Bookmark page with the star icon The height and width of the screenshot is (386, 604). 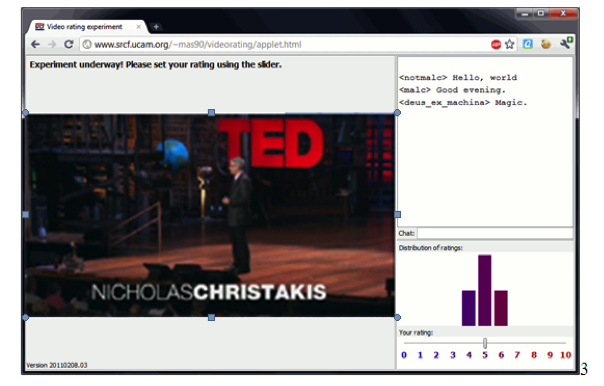point(509,45)
